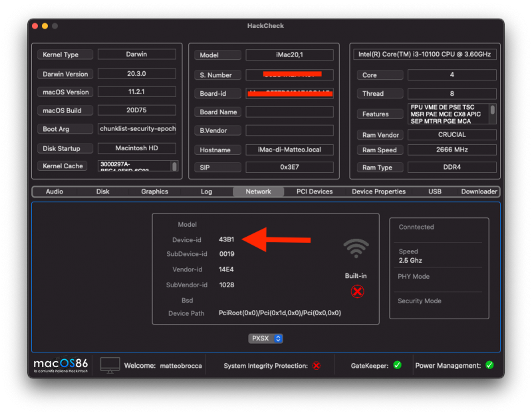Click the Kernel Cache scrollbar

pos(174,166)
